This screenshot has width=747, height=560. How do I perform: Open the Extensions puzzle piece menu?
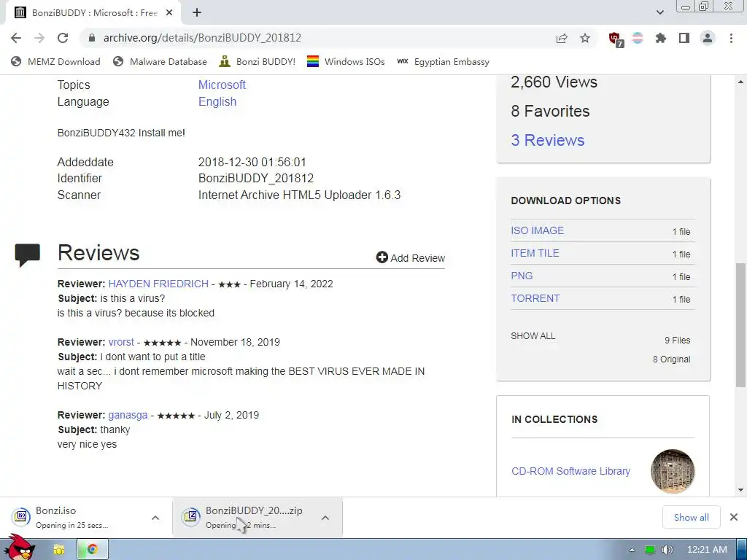click(x=661, y=38)
